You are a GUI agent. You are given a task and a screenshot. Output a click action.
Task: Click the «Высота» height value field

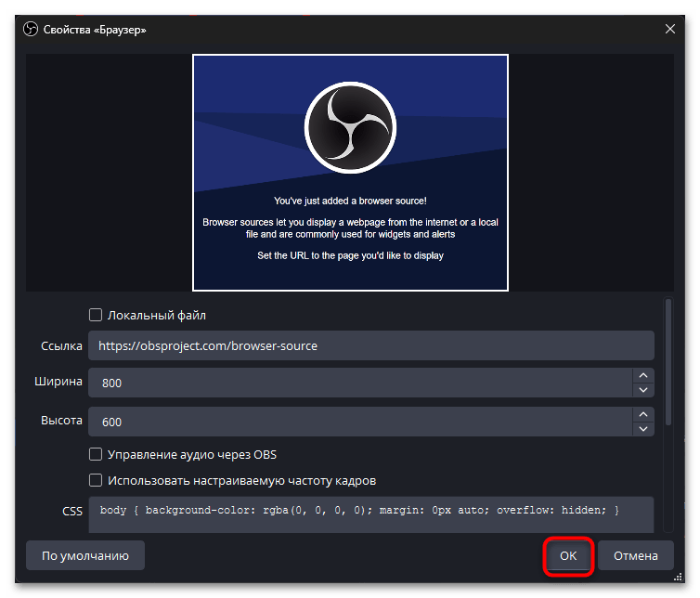[359, 422]
